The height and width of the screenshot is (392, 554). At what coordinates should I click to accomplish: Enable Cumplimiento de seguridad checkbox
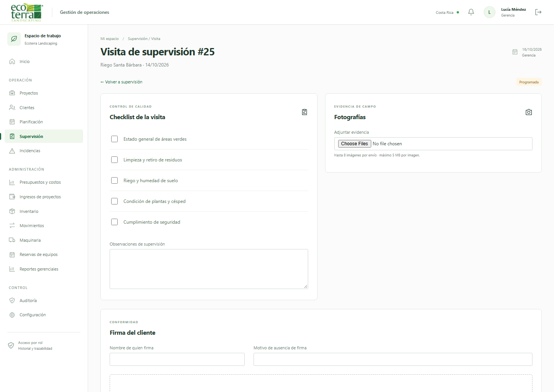pos(114,222)
